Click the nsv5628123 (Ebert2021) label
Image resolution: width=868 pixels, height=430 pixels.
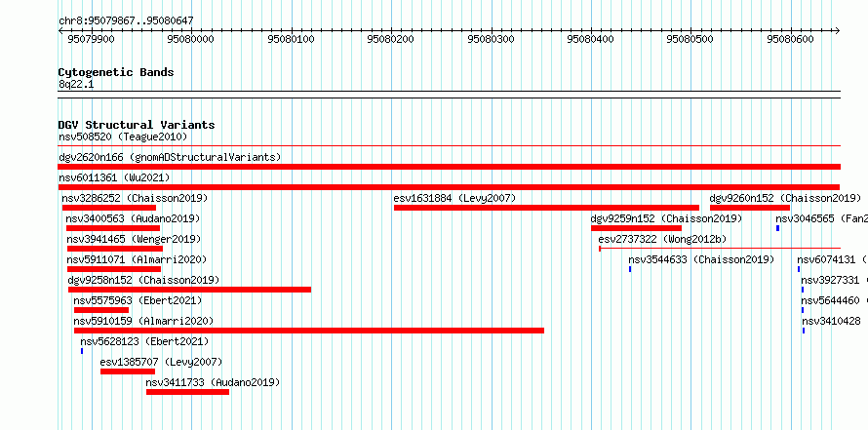(144, 341)
